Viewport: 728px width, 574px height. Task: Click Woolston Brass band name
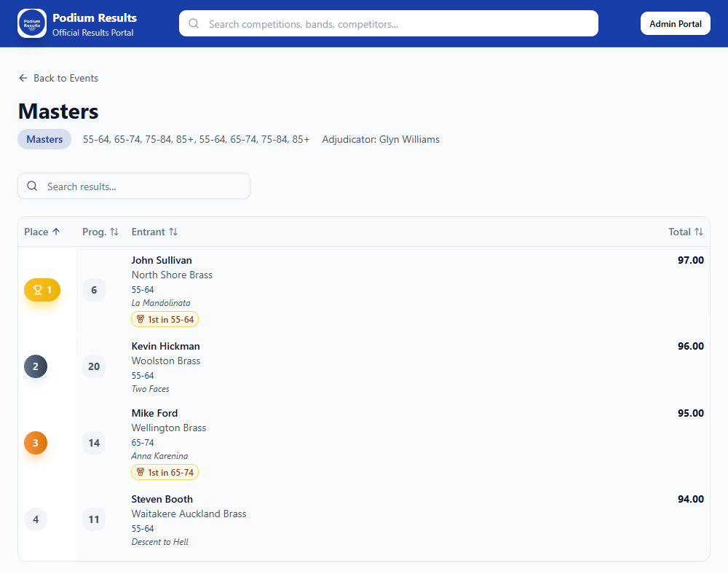[x=166, y=361]
